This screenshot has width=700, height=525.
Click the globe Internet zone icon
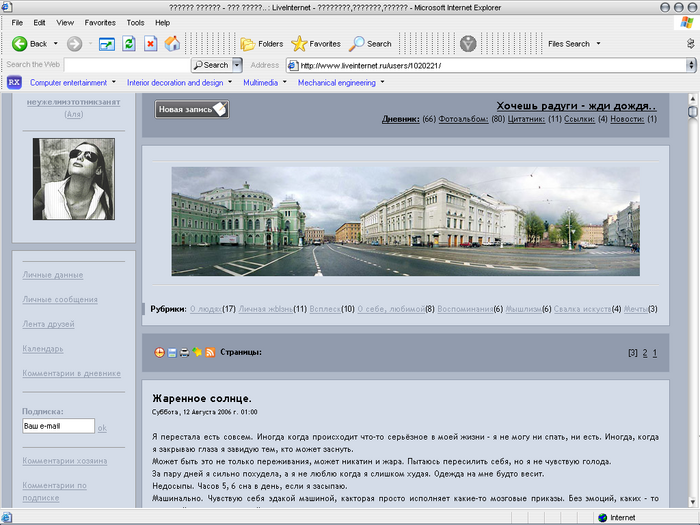coord(603,517)
